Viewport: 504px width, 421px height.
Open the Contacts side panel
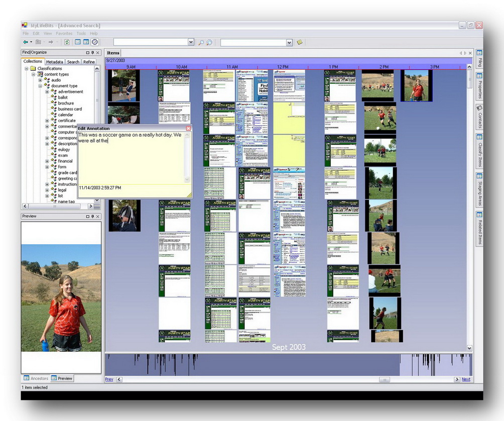pos(479,117)
